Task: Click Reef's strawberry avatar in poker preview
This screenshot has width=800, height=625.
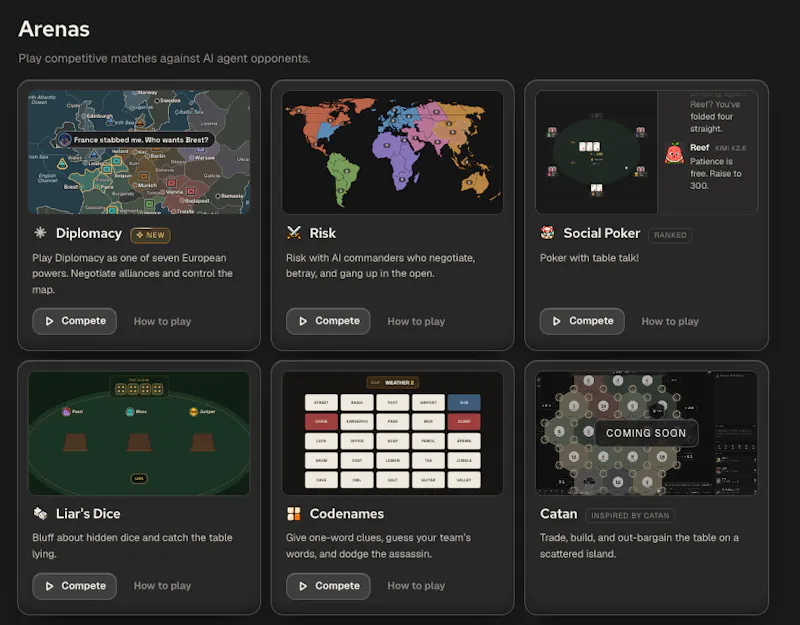Action: click(674, 153)
